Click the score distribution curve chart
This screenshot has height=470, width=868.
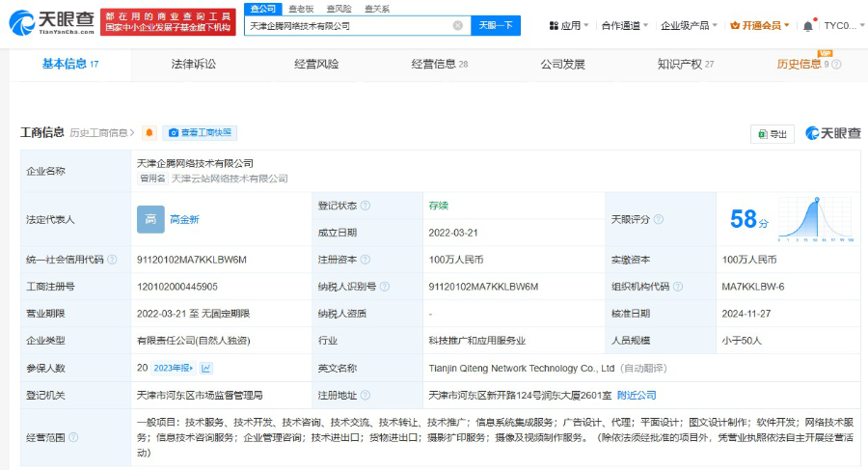click(x=816, y=219)
